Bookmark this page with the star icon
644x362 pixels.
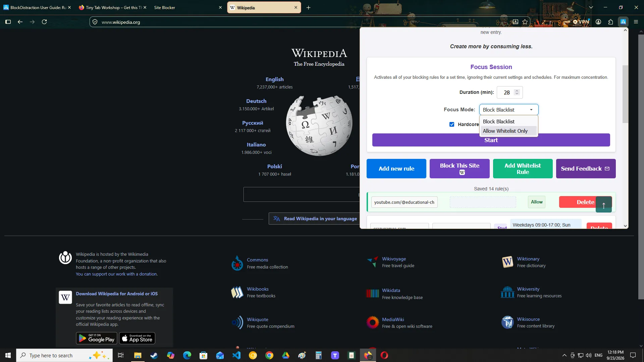525,22
